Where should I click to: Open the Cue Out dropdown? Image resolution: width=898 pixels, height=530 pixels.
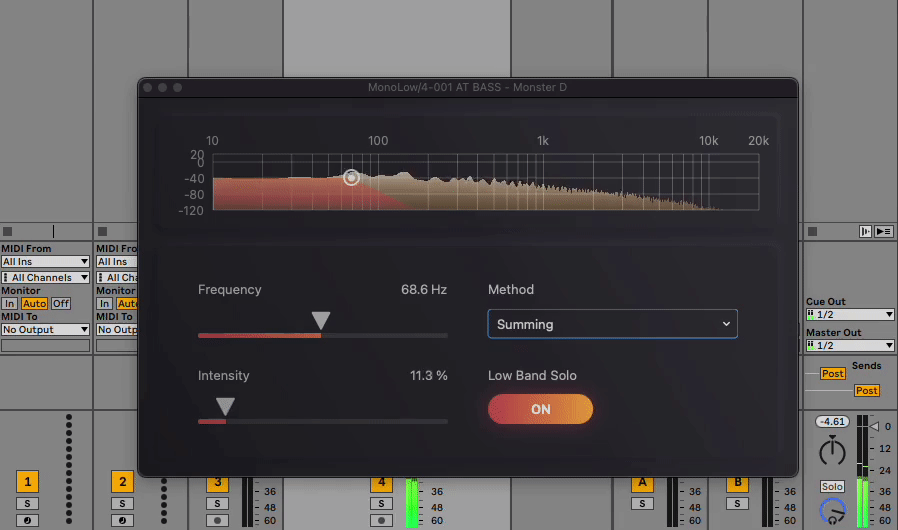[849, 314]
